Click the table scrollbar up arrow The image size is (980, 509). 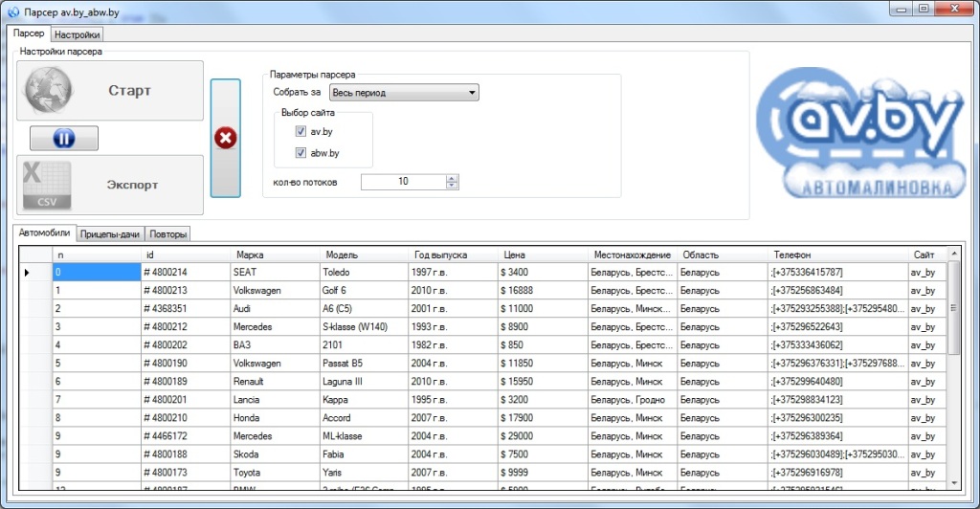tap(954, 253)
